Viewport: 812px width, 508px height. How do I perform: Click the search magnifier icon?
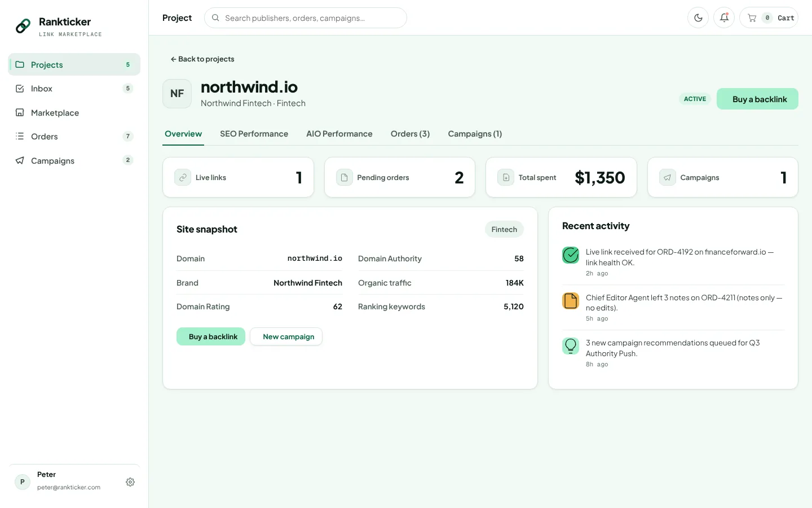[215, 17]
